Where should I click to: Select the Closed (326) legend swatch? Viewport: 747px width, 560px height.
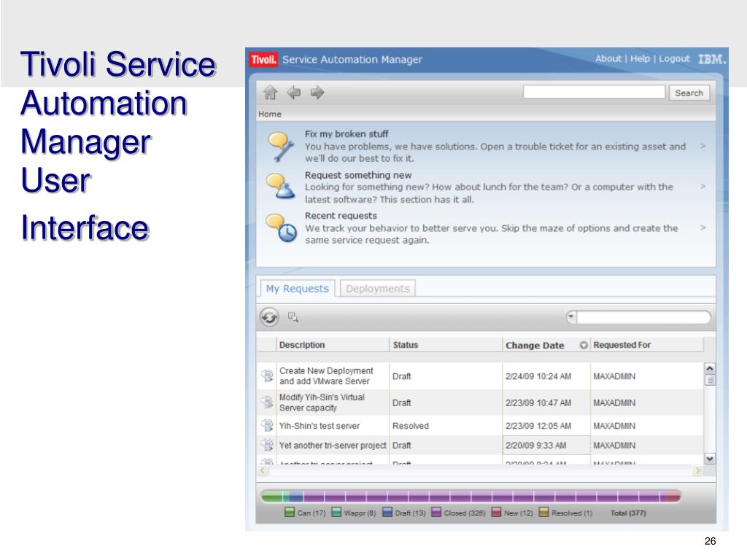pos(436,513)
